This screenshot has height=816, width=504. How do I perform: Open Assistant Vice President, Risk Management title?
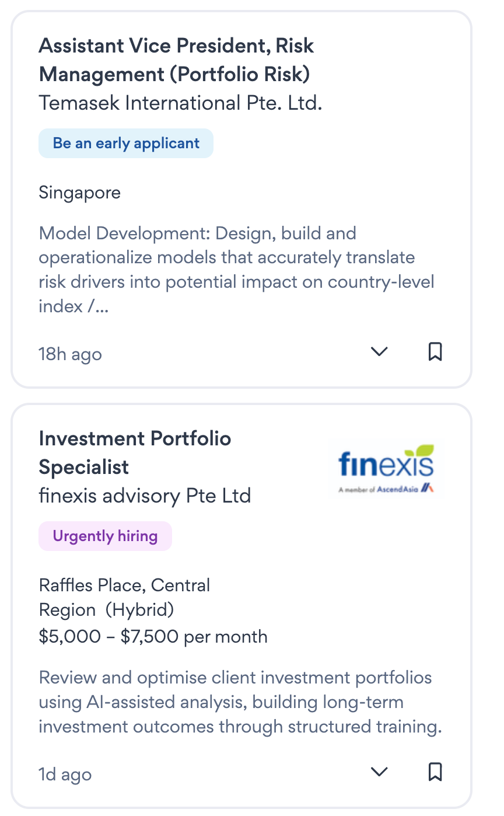tap(176, 60)
